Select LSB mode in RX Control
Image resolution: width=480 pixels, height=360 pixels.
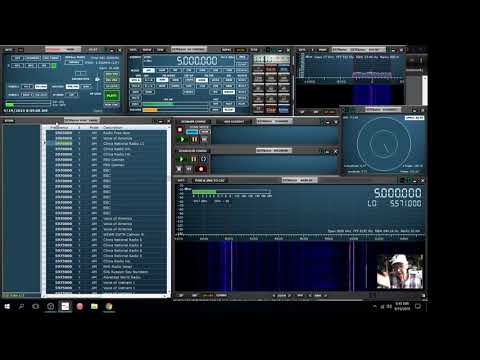(215, 70)
